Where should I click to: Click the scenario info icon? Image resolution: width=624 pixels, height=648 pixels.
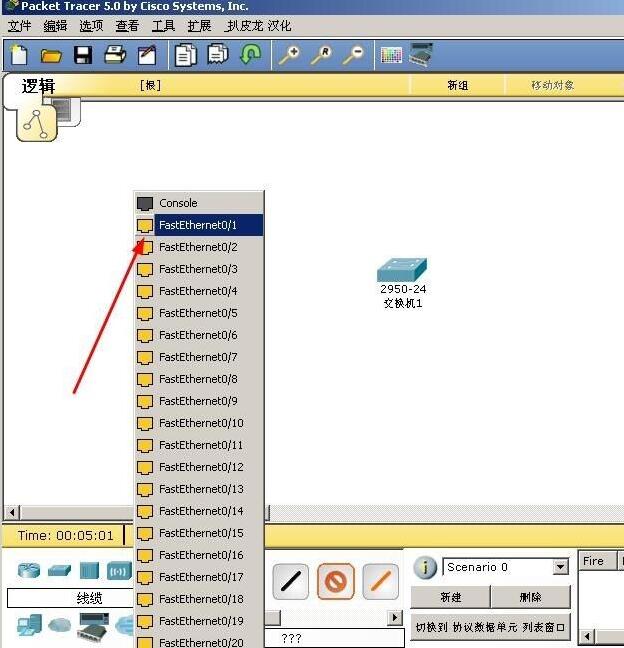coord(425,567)
